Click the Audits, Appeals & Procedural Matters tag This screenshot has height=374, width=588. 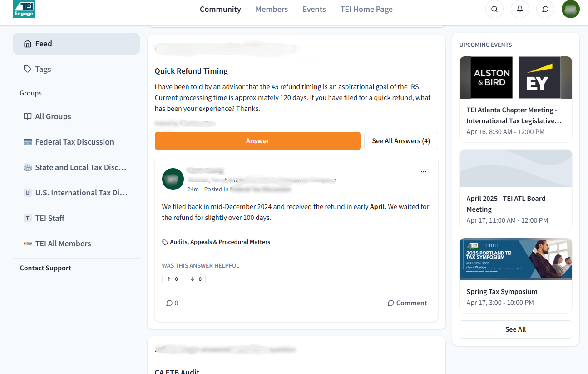coord(220,242)
